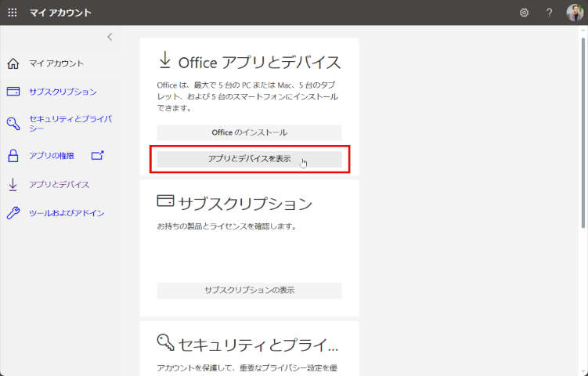Click the アプリとデバイスを表示 button

(x=250, y=159)
